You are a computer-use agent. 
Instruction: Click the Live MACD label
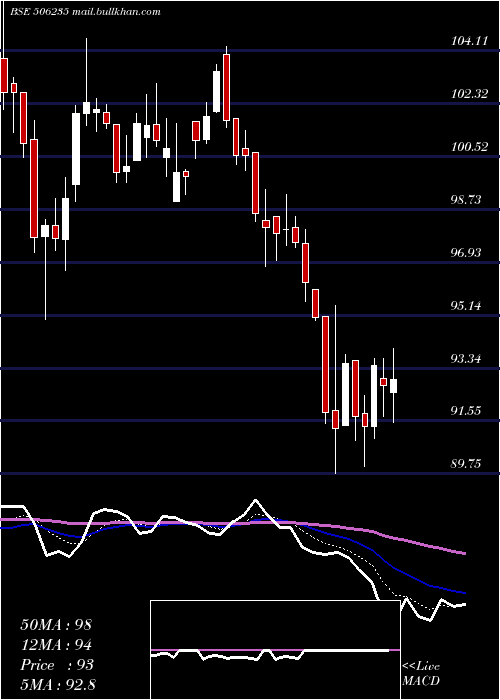pyautogui.click(x=421, y=674)
